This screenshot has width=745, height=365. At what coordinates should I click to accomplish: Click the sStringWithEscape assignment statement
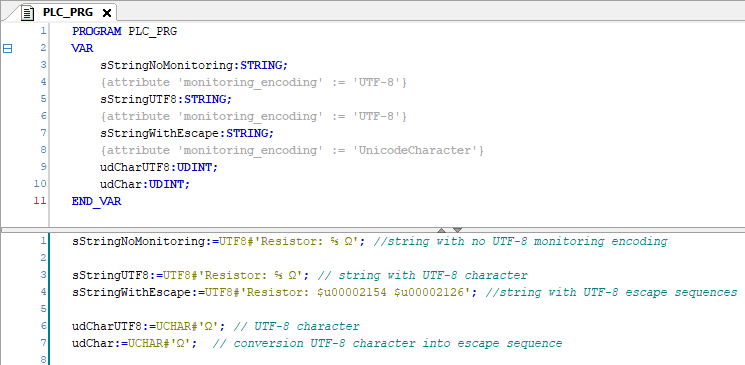[275, 293]
